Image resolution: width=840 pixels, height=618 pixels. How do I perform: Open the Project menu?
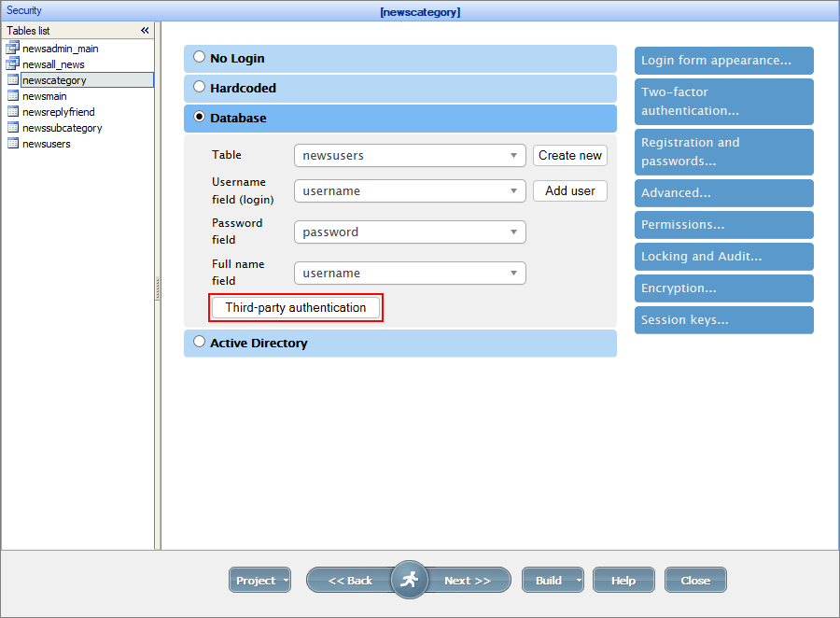coord(259,580)
